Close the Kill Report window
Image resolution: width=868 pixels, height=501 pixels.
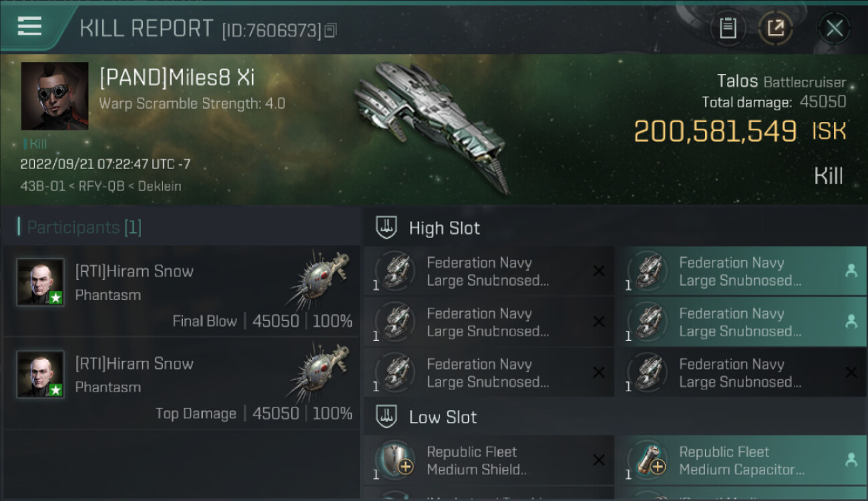[x=834, y=28]
